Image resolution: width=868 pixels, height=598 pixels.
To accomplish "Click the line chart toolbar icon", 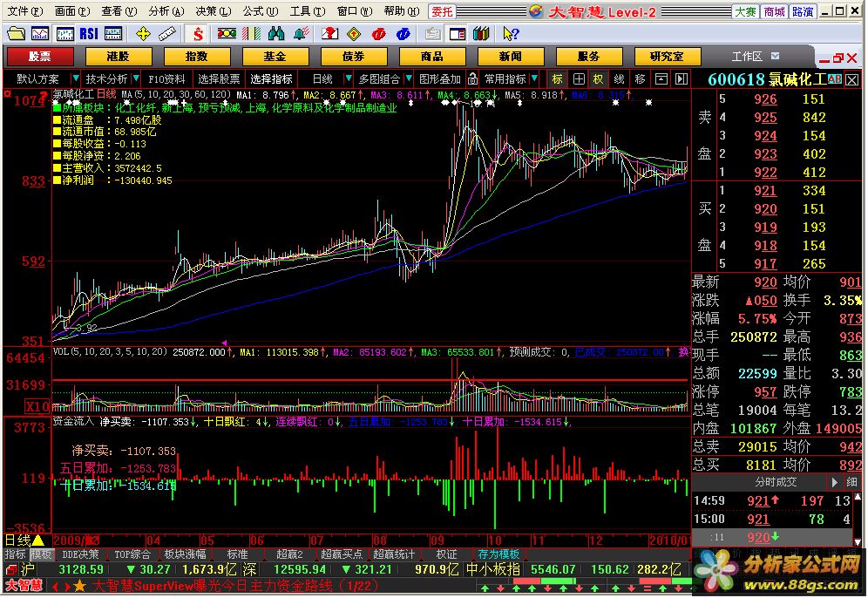I will pos(40,34).
